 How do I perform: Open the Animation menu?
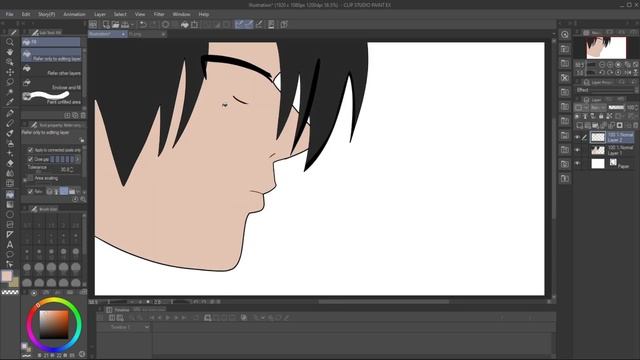74,14
